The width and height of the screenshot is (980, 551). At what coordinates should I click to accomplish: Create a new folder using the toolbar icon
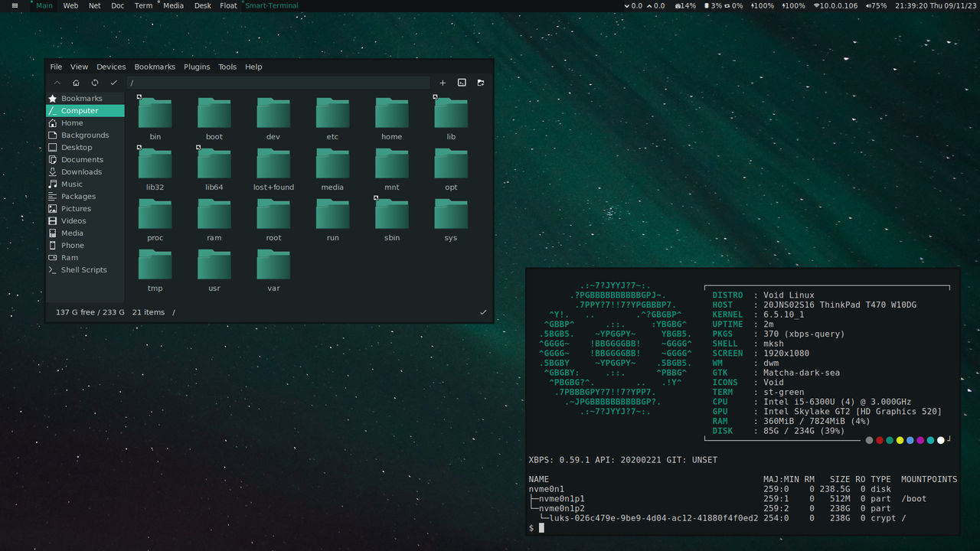click(480, 83)
